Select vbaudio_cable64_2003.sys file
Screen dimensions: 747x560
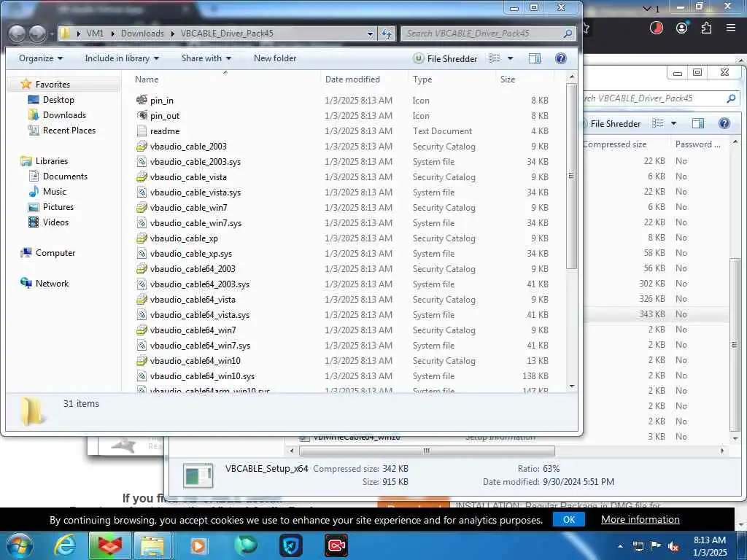click(x=200, y=284)
